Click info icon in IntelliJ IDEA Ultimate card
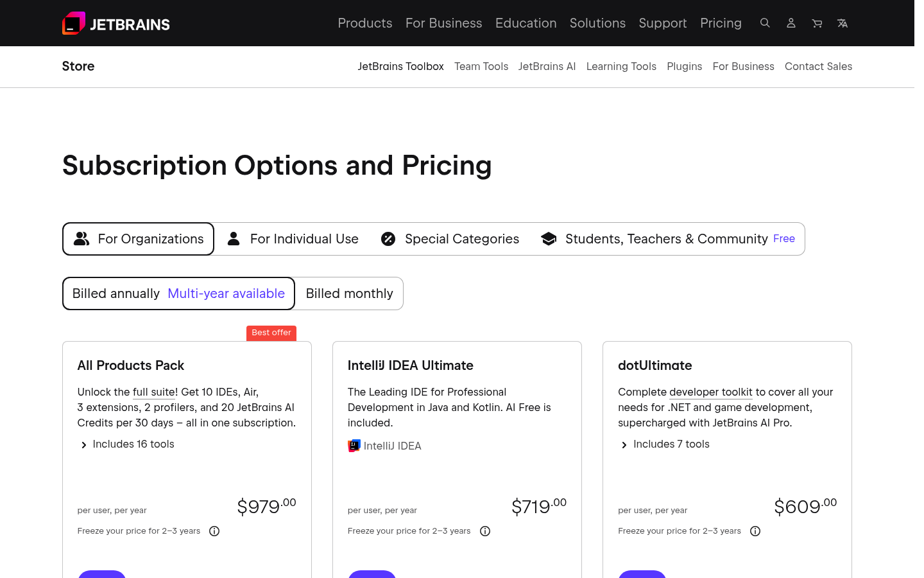This screenshot has height=578, width=924. tap(485, 531)
